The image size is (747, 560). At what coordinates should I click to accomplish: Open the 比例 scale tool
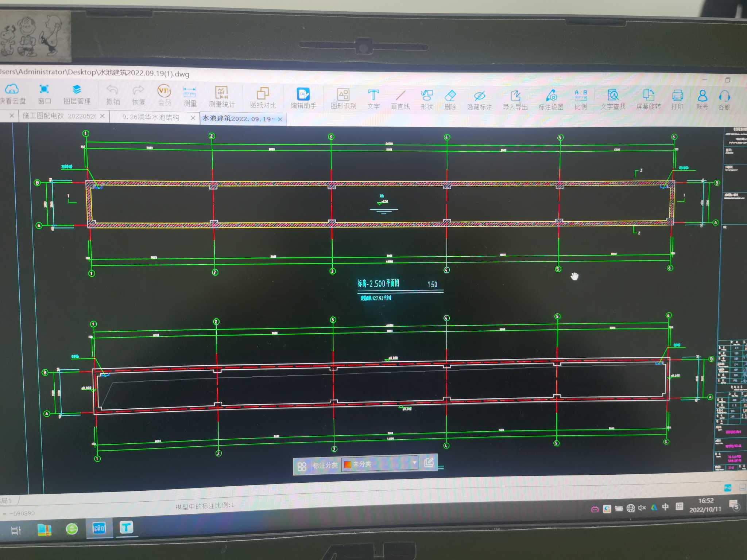580,100
